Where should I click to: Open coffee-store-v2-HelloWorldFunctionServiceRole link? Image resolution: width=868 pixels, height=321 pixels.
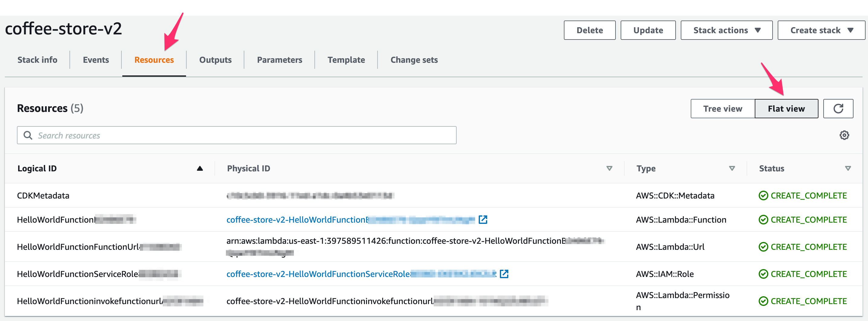[361, 274]
